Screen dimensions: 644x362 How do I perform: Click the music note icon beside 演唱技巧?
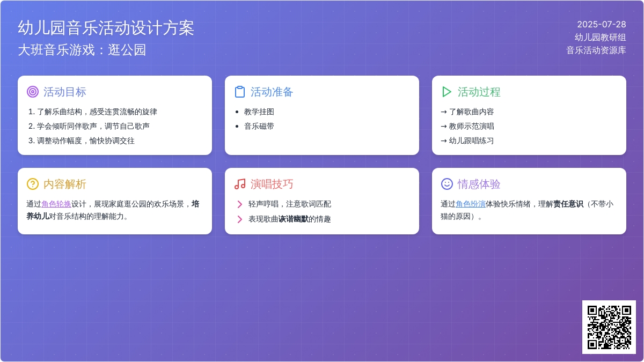click(240, 184)
